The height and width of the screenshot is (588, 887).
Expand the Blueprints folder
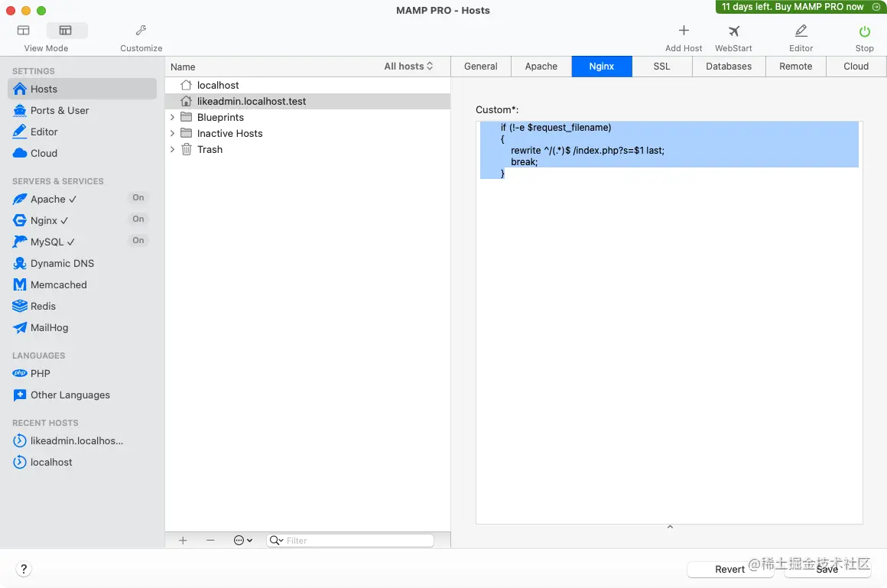[173, 117]
